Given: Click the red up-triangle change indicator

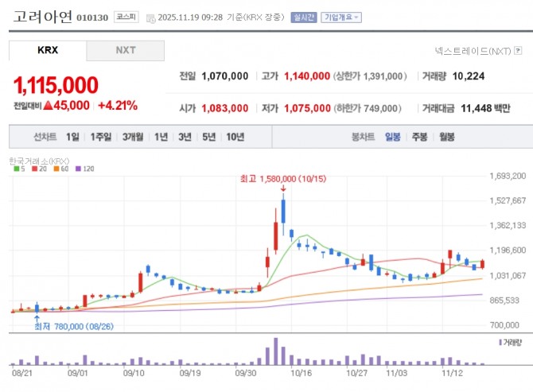Looking at the screenshot, I should point(49,105).
